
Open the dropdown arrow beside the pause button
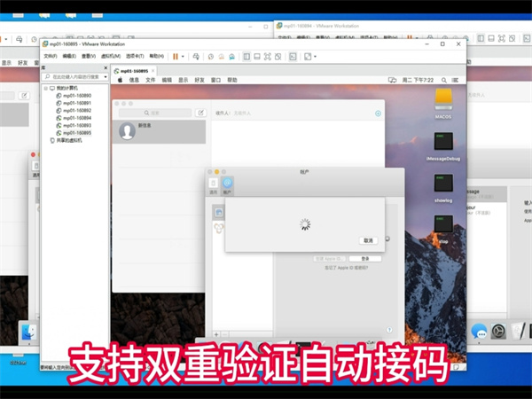click(x=183, y=56)
